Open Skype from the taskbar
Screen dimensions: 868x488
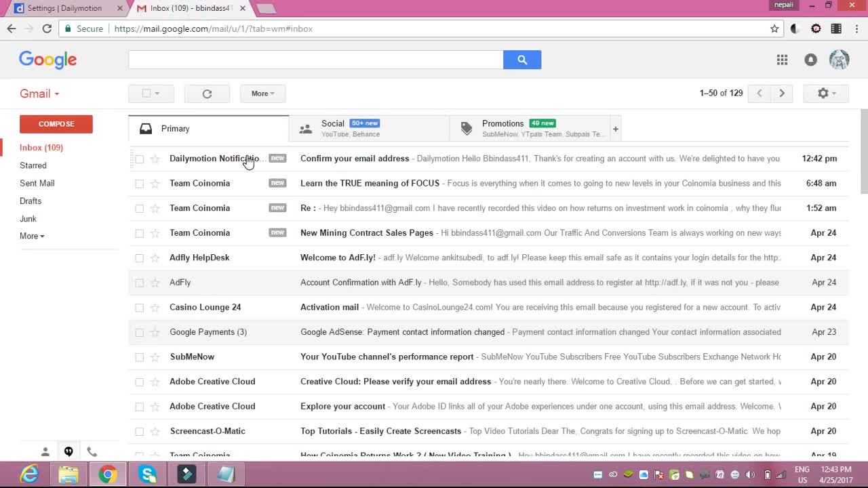click(x=147, y=474)
